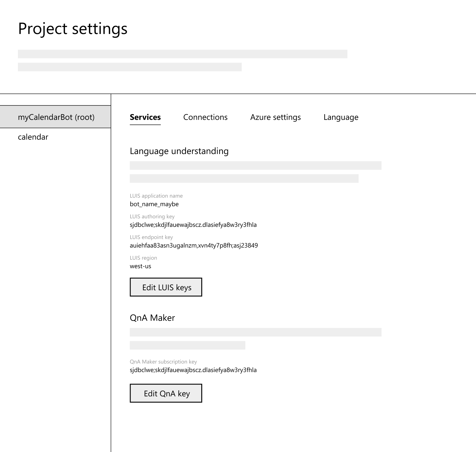Click the LUIS application name label
This screenshot has height=452, width=476.
(156, 196)
